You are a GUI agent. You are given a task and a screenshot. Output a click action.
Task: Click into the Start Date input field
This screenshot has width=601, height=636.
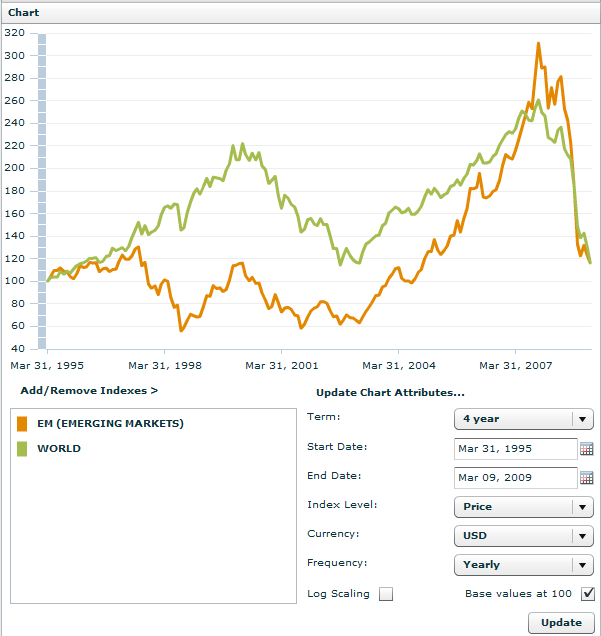tap(515, 449)
